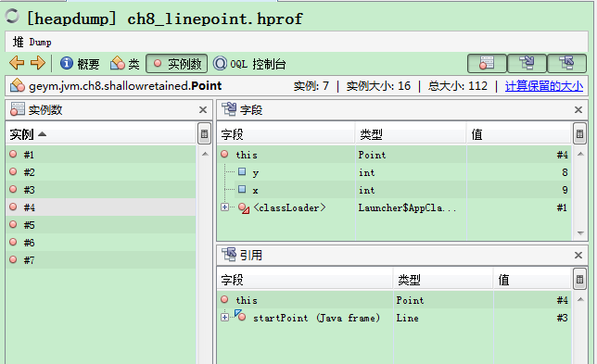Click scroll up arrow in references panel
Screen dimensions: 597x364
tap(580, 300)
